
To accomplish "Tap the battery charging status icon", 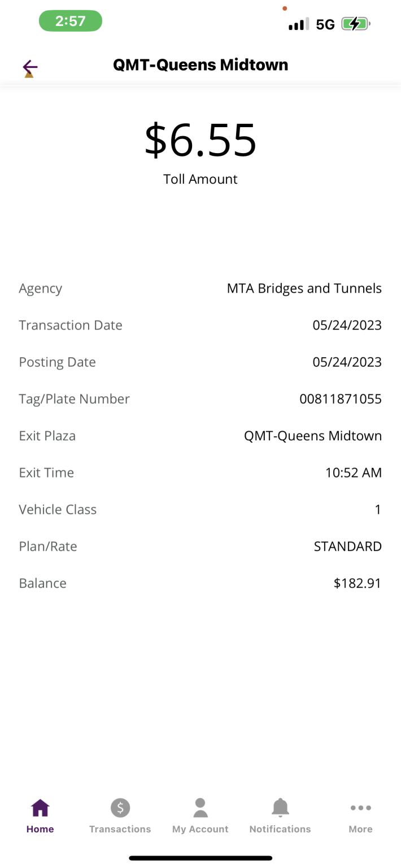I will pyautogui.click(x=355, y=24).
